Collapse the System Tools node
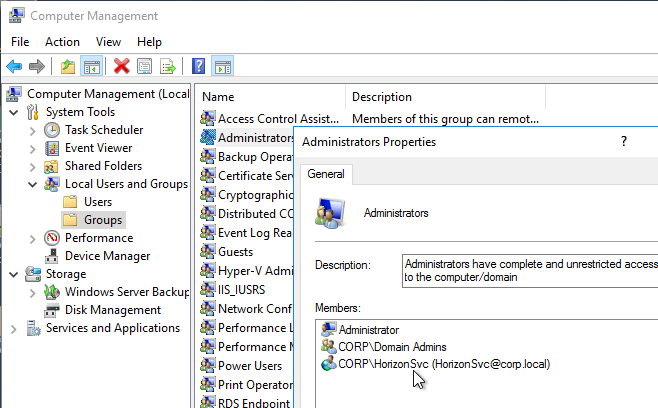Viewport: 658px width, 408px height. [x=13, y=112]
